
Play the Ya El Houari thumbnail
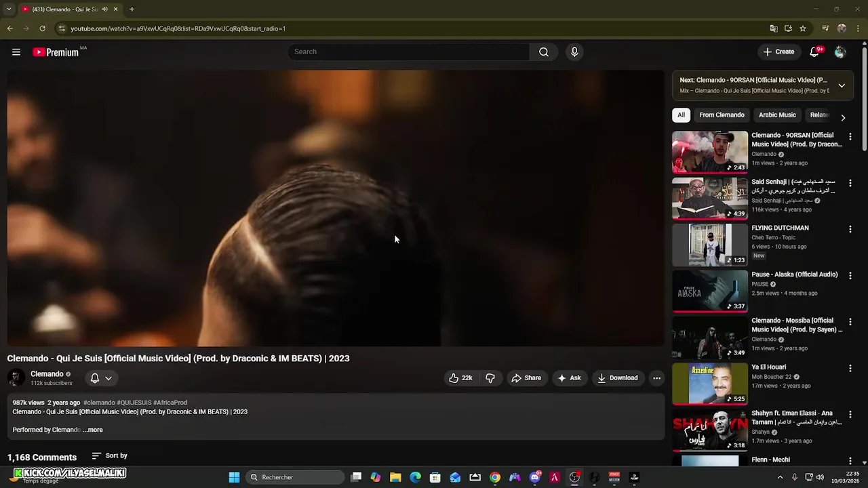[x=710, y=384]
